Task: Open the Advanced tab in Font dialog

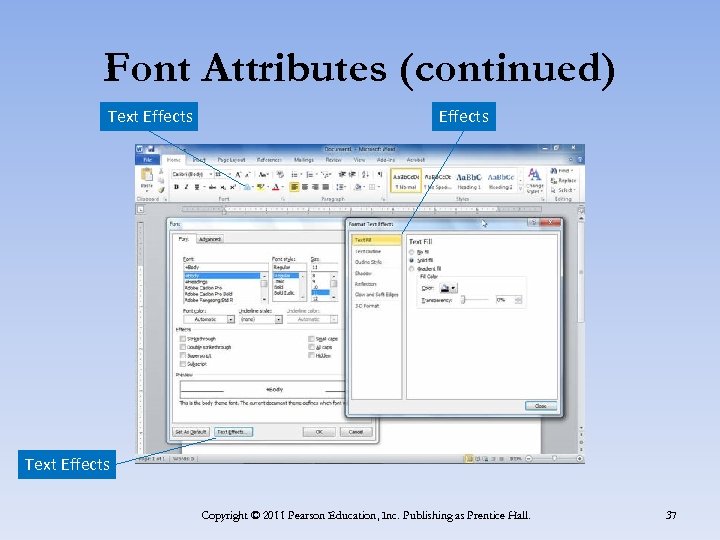Action: coord(210,239)
